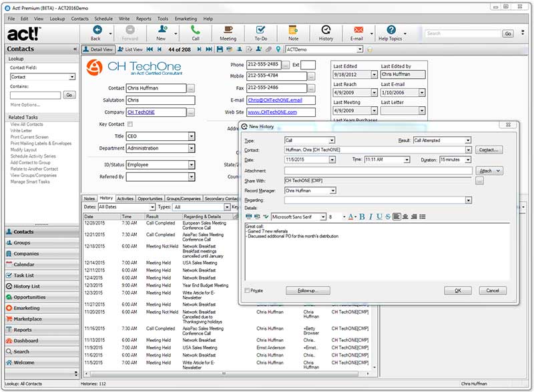Tick the Key Contact checkbox
Viewport: 534px width, 392px height.
[130, 124]
